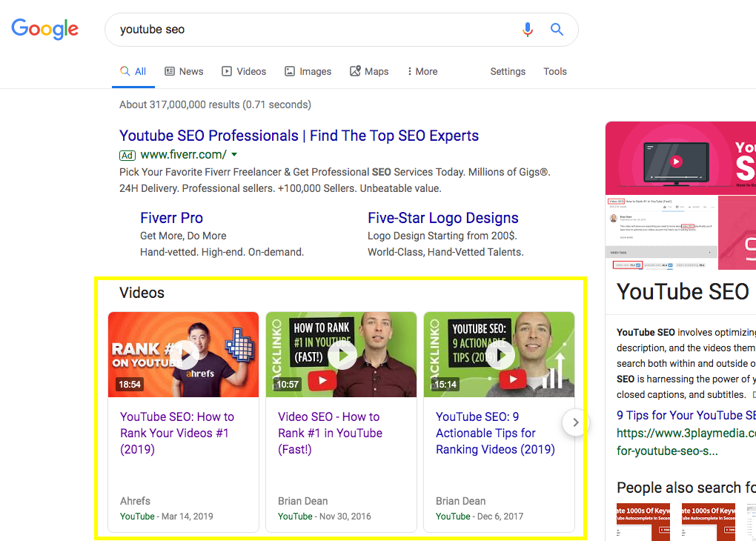Start voice search with microphone icon
The height and width of the screenshot is (541, 756).
coord(528,30)
